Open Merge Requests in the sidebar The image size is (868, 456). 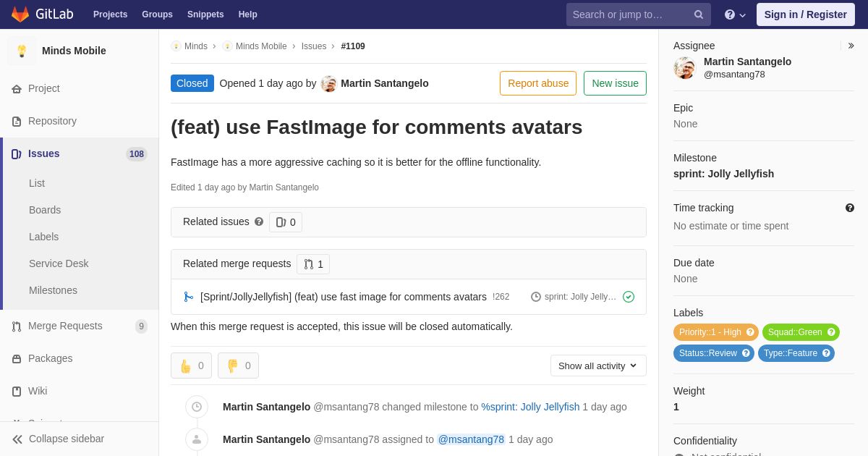(x=65, y=326)
